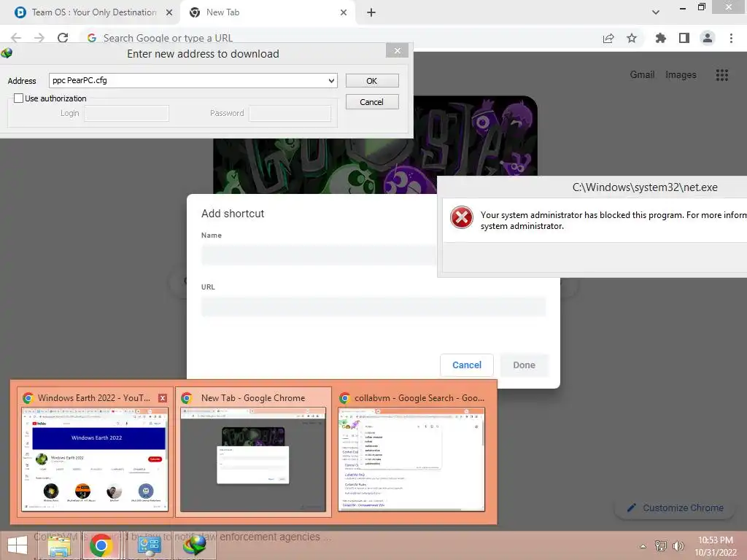This screenshot has height=560, width=747.
Task: Open the Images link
Action: [x=681, y=75]
